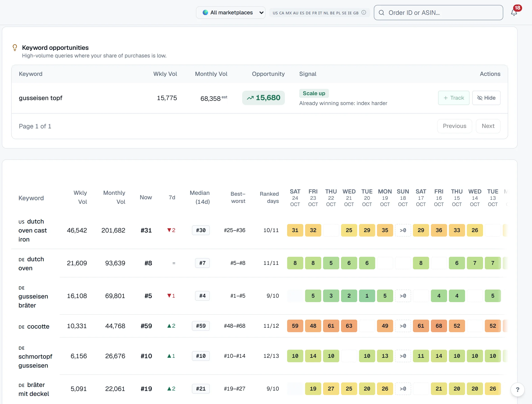Click the #21 median badge for bräter mit deckel
The image size is (532, 404).
tap(201, 389)
